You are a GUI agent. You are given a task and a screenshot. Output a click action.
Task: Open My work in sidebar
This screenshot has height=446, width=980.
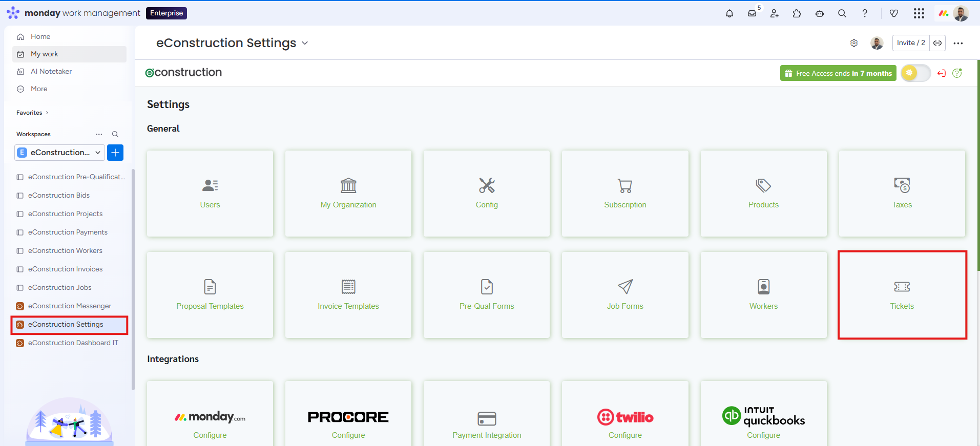click(x=44, y=54)
